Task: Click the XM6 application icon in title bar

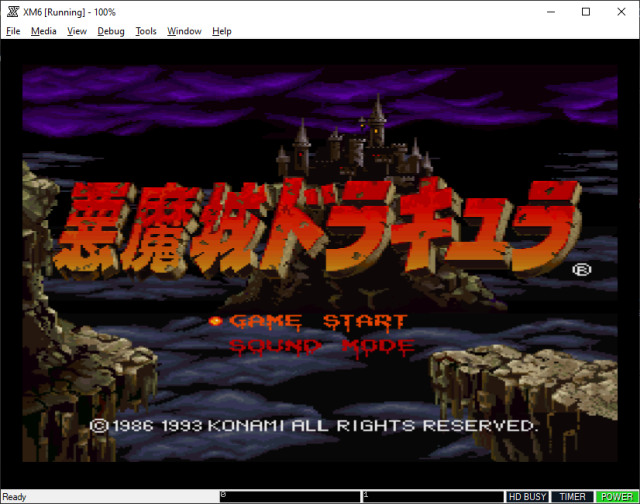Action: click(x=13, y=12)
